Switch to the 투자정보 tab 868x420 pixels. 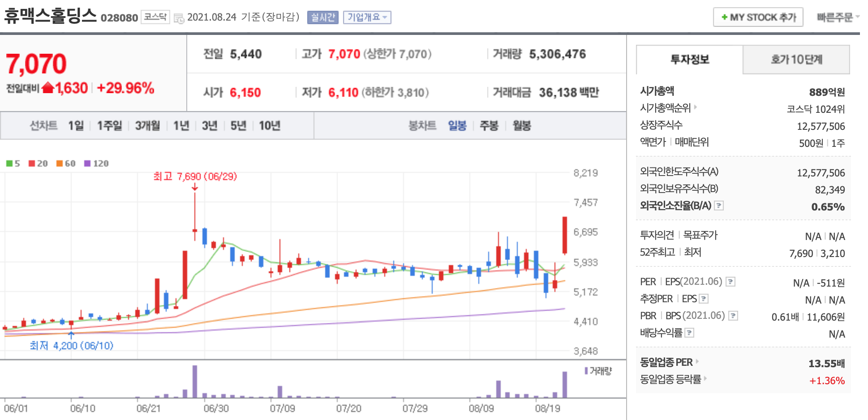point(690,60)
